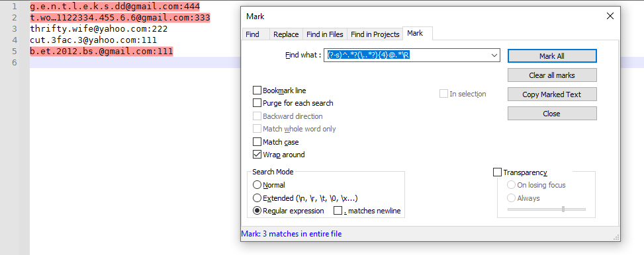Click Clear all marks button
The height and width of the screenshot is (255, 644).
(552, 75)
